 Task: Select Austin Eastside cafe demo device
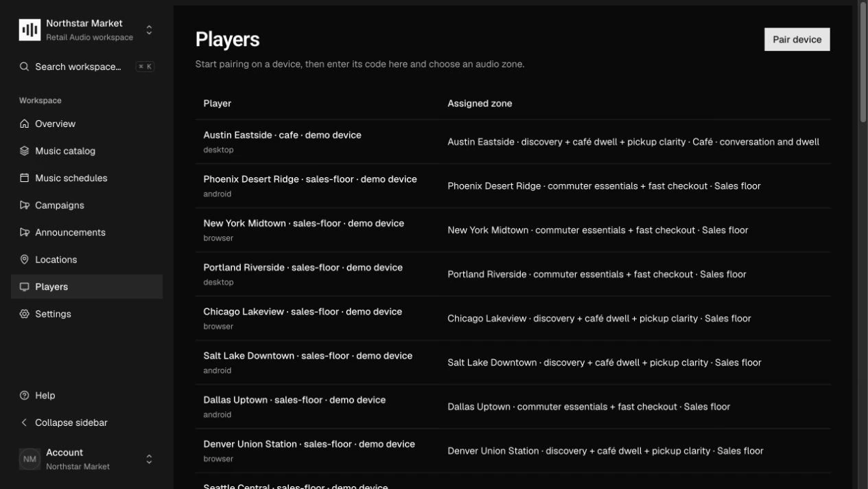tap(282, 135)
